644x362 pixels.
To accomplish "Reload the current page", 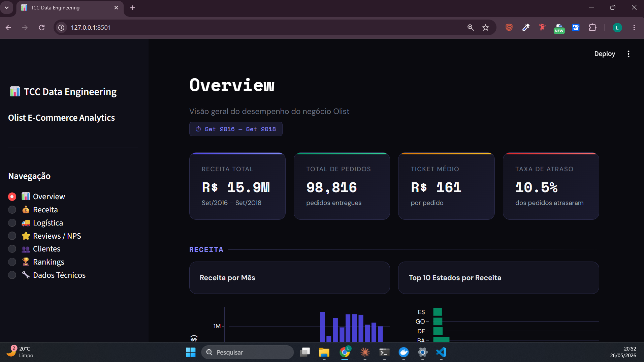I will (42, 27).
